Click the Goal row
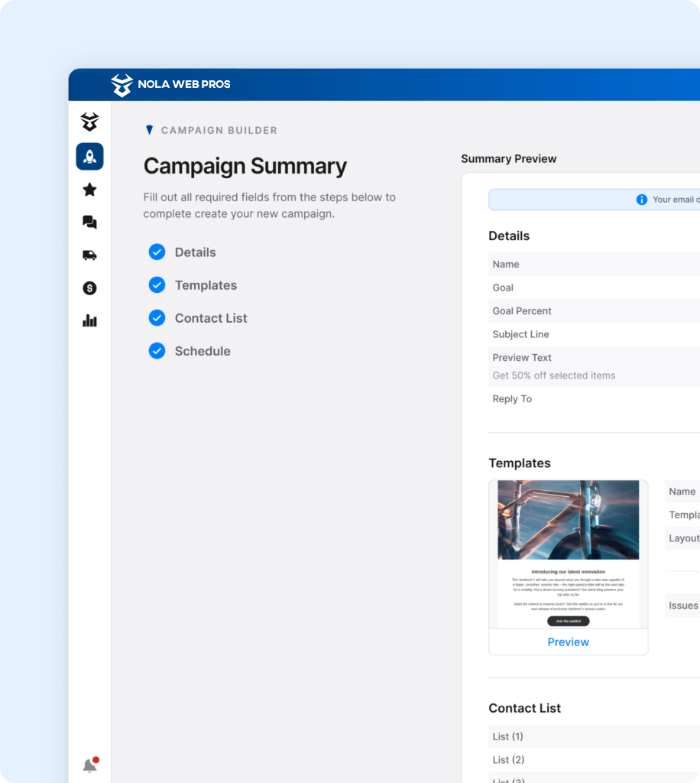 coord(595,288)
